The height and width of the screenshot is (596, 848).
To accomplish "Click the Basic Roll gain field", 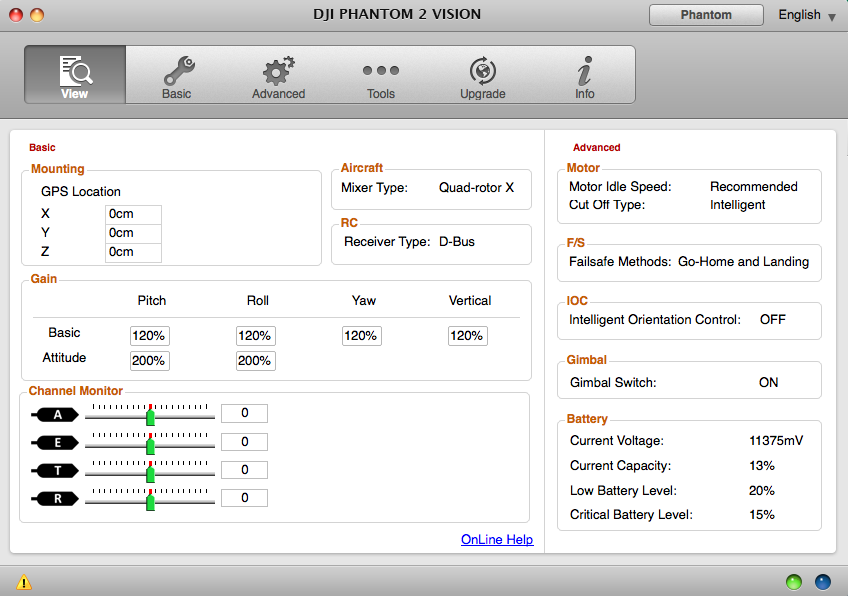I will coord(256,336).
